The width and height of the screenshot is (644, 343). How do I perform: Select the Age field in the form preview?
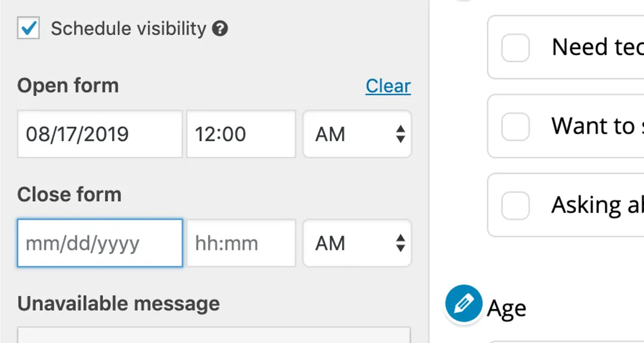(x=507, y=307)
